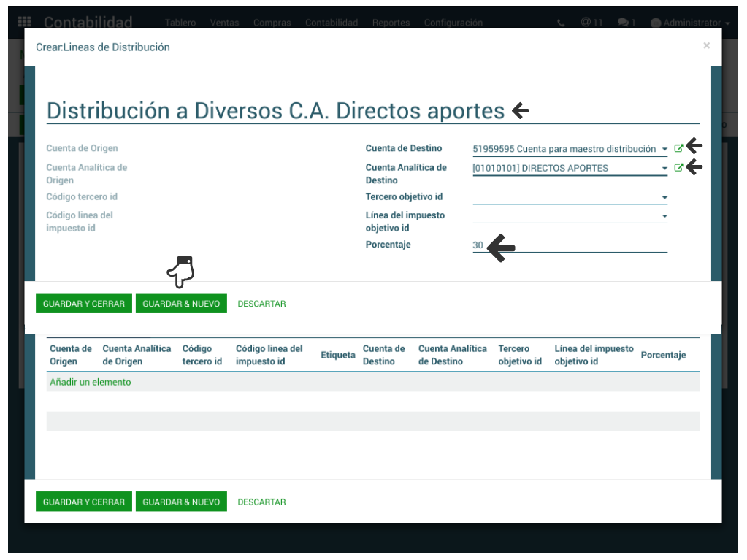
Task: Click the upper Guardar y Cerrar button
Action: tap(84, 304)
